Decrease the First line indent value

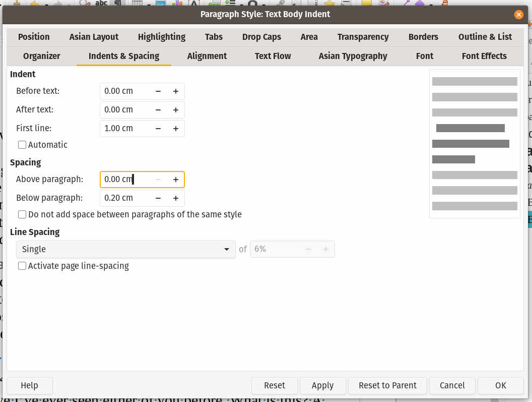coord(158,129)
